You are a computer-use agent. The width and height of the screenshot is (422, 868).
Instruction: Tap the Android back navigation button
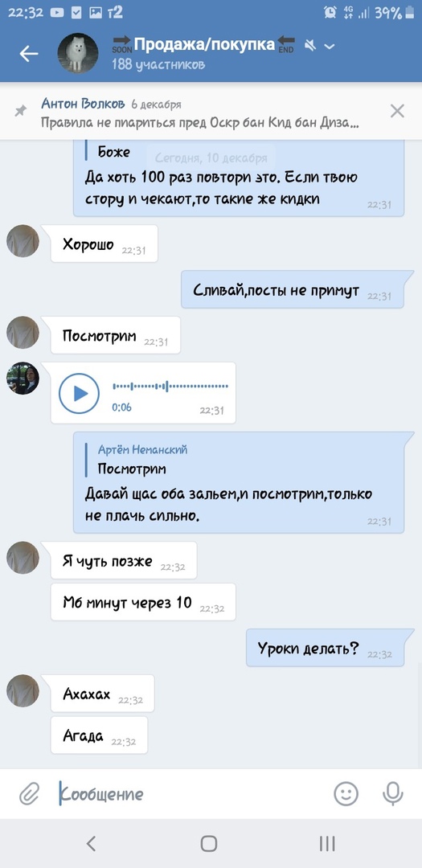tap(92, 843)
